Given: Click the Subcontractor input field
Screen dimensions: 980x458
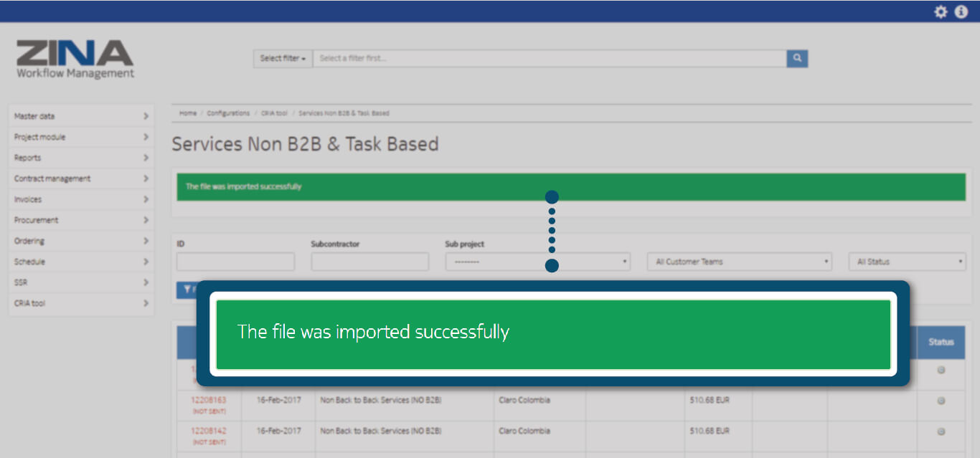Looking at the screenshot, I should click(369, 262).
